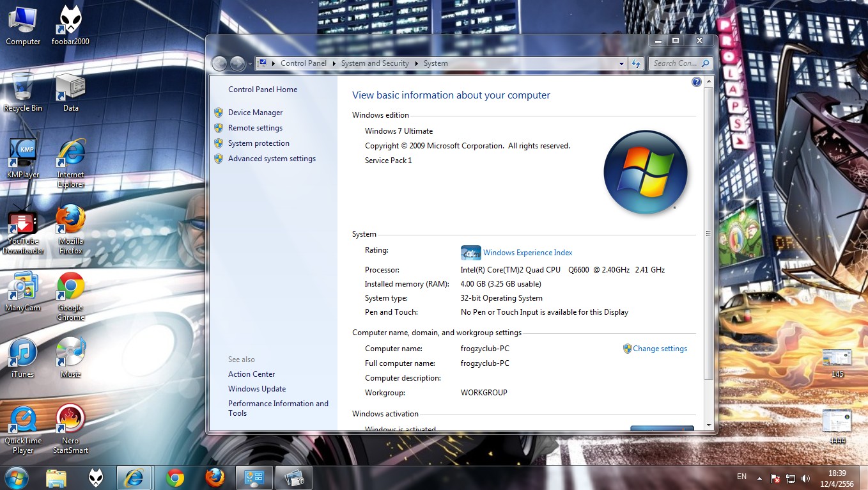
Task: Open Advanced system settings
Action: point(272,159)
